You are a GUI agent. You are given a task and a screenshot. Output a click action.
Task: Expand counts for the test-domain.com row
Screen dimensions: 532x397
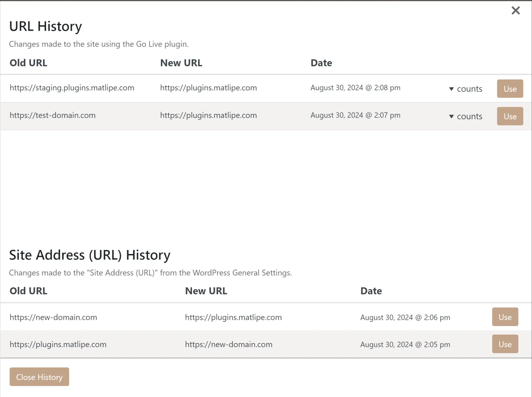point(465,117)
